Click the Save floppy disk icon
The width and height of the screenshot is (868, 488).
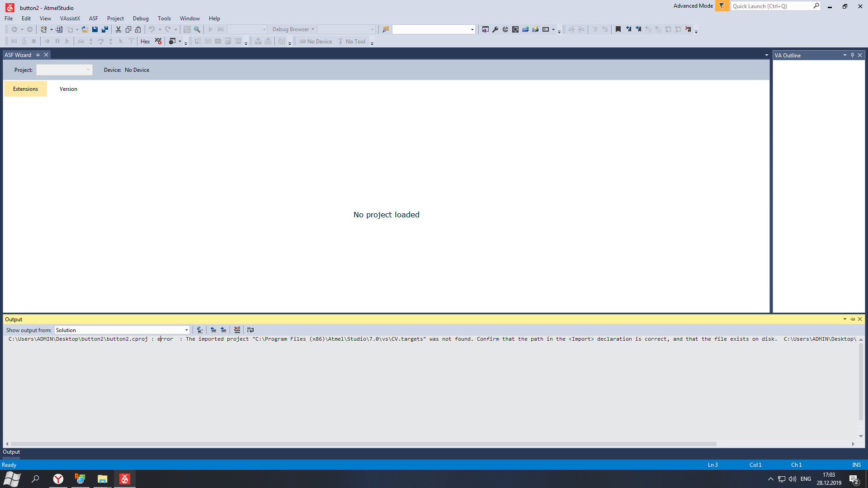(95, 29)
